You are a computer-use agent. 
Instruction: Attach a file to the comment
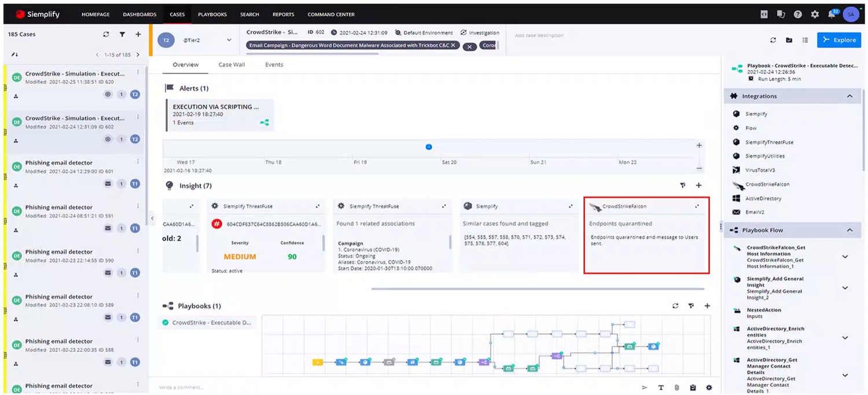[x=677, y=387]
